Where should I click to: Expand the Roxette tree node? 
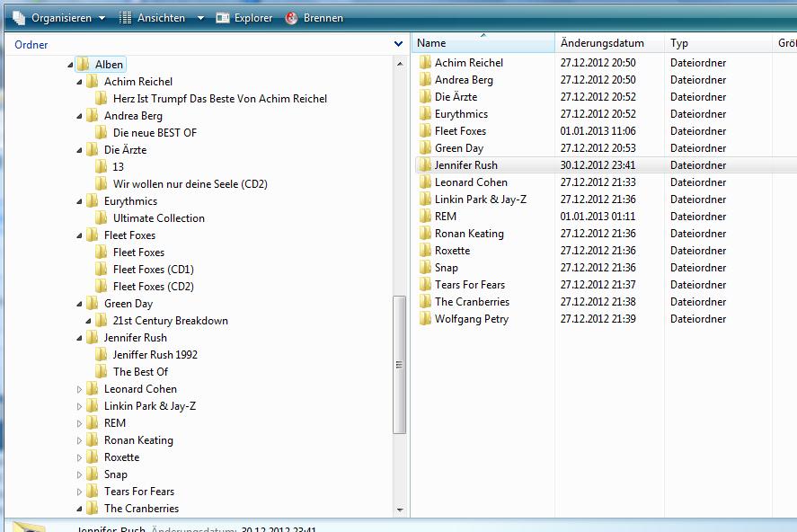point(79,457)
